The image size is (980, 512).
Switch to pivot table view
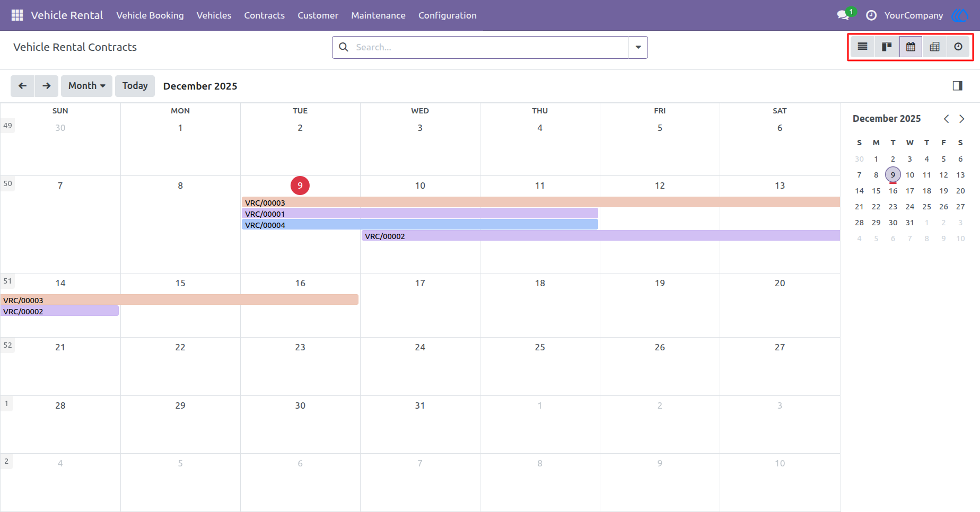click(x=934, y=47)
